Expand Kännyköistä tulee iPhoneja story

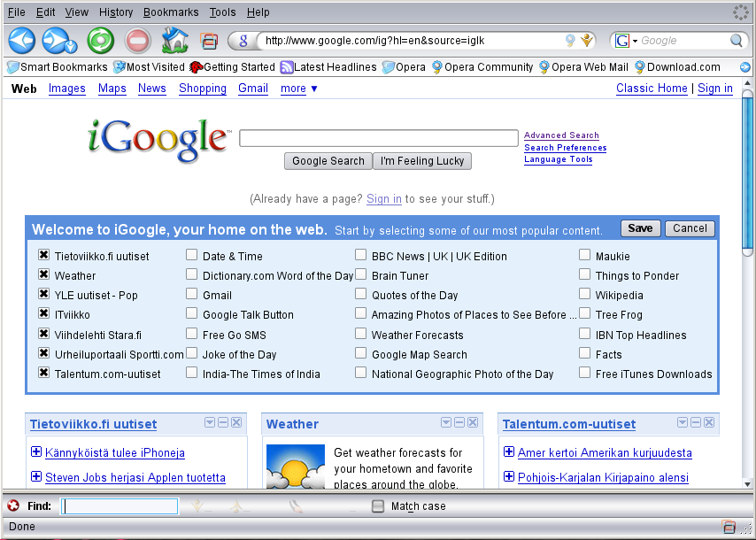click(36, 451)
